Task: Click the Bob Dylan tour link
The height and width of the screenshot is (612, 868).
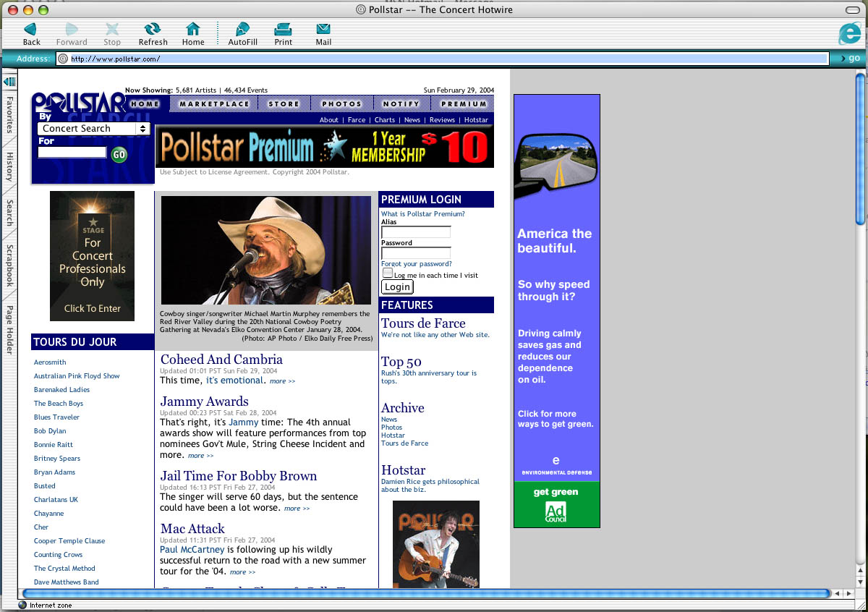Action: (x=50, y=431)
